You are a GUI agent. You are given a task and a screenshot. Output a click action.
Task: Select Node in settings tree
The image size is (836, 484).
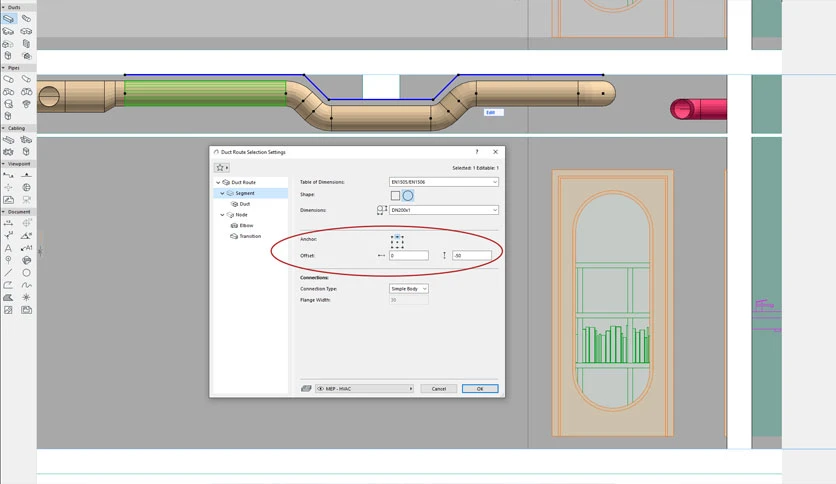(242, 215)
